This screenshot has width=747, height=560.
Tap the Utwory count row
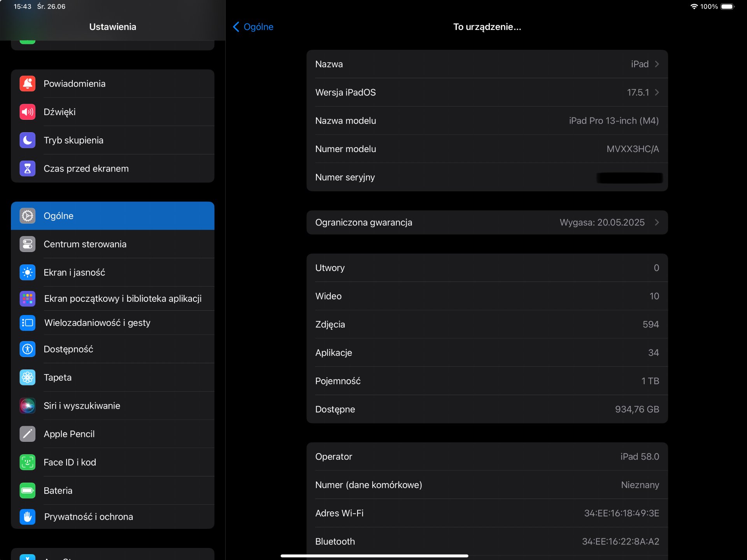click(x=487, y=268)
